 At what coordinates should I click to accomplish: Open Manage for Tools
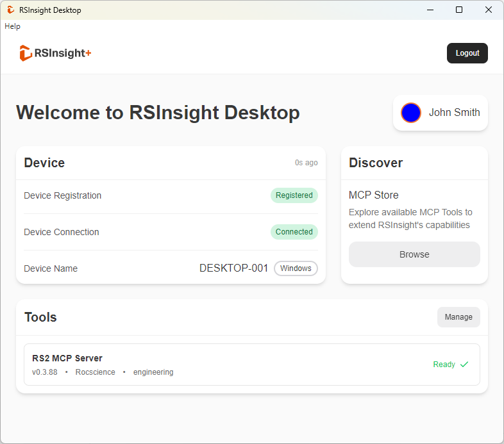458,317
